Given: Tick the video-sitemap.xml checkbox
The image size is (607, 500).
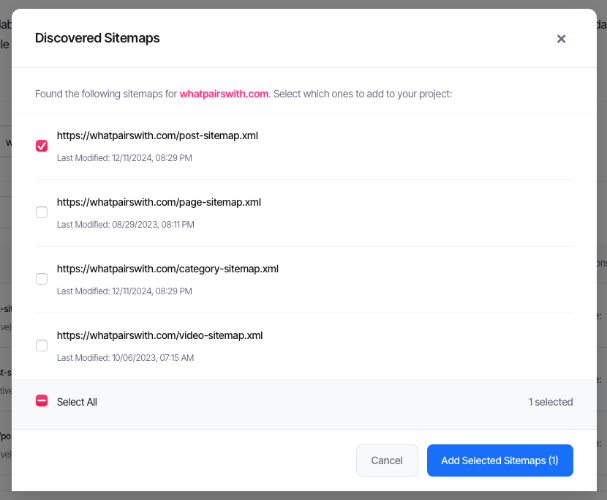Looking at the screenshot, I should [x=42, y=345].
